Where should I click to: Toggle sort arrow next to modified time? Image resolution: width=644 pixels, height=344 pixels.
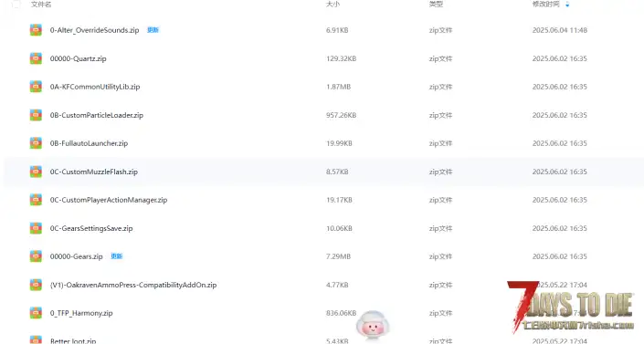tap(567, 5)
